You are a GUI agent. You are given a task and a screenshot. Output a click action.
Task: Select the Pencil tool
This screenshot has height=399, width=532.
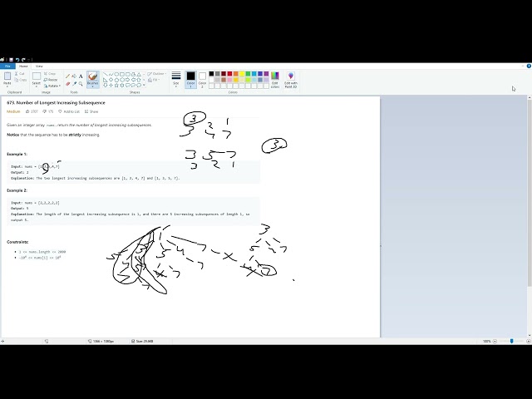point(67,76)
